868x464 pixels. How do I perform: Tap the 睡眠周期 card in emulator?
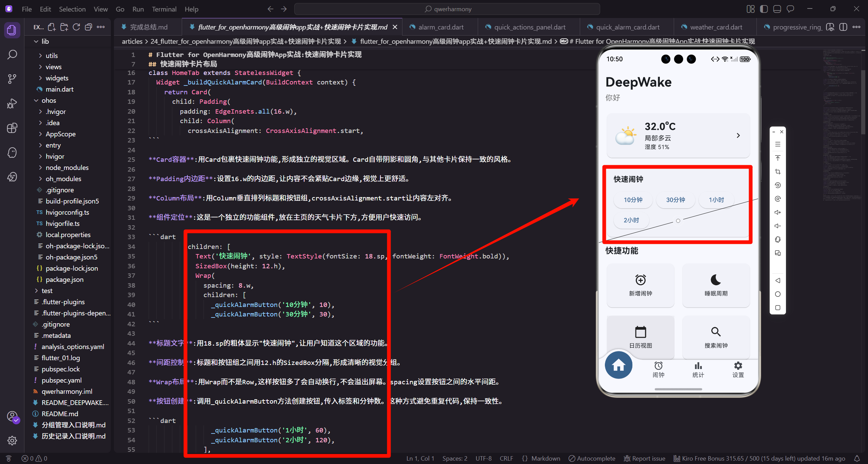click(716, 285)
